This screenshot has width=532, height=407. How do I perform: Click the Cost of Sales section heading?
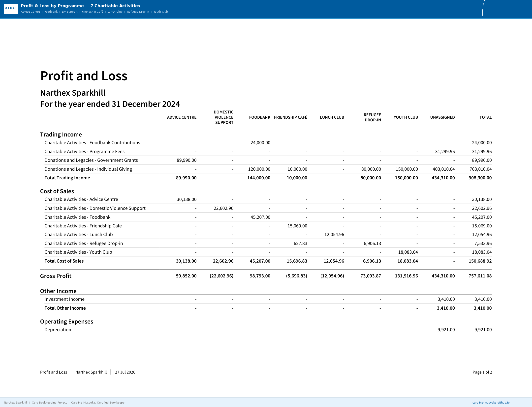(57, 191)
